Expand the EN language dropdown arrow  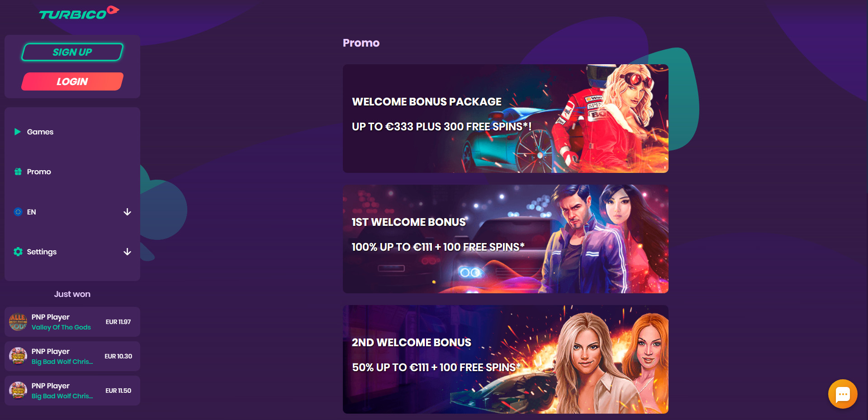point(128,212)
